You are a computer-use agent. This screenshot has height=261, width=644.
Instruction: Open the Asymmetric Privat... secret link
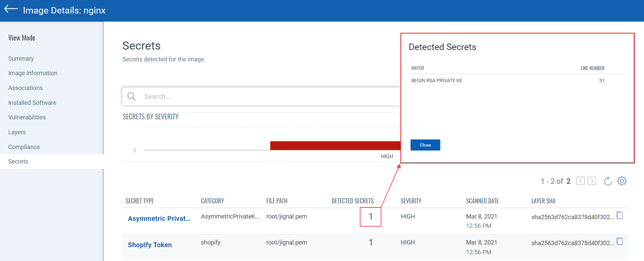pos(159,219)
